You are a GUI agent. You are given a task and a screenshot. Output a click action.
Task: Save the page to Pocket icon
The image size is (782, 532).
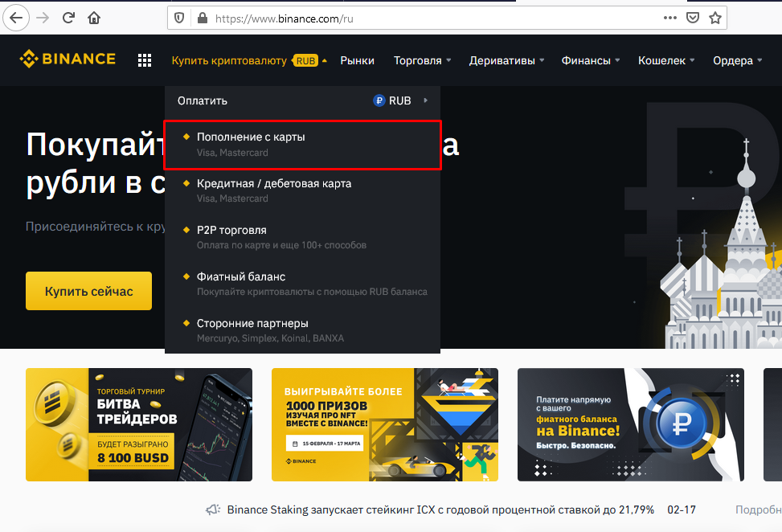692,18
